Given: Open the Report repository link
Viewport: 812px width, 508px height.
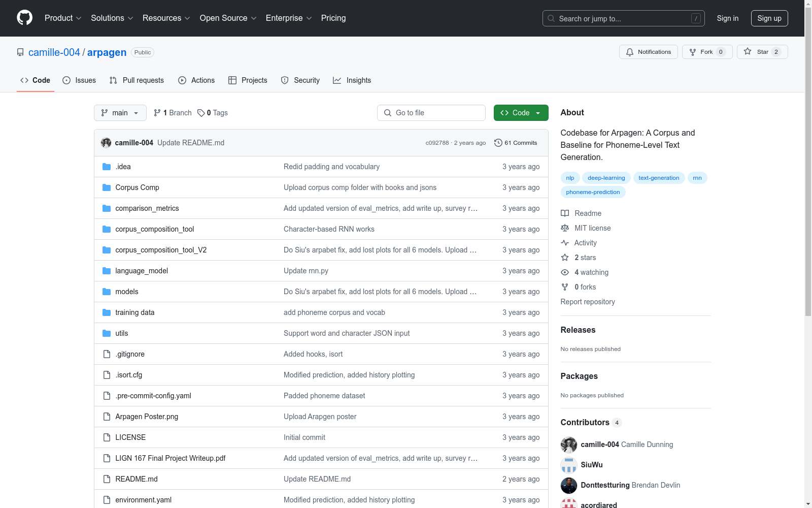Looking at the screenshot, I should tap(588, 302).
